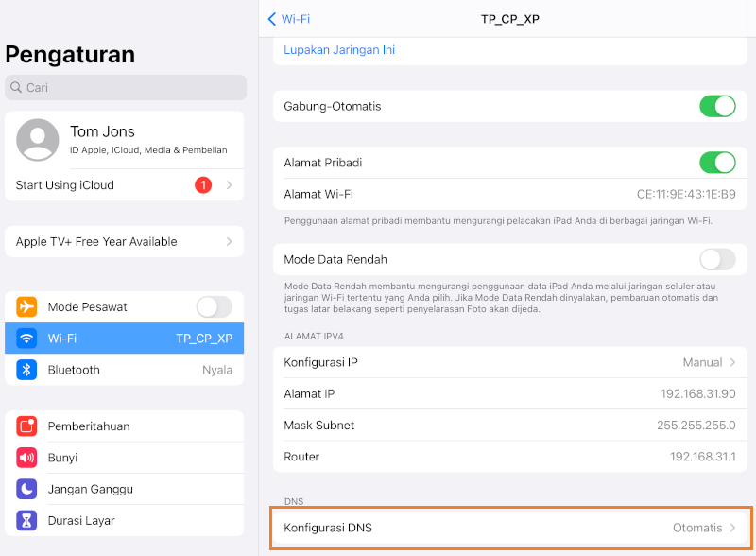Tap Lupakan Jaringan Ini link
Image resolution: width=756 pixels, height=556 pixels.
click(339, 50)
